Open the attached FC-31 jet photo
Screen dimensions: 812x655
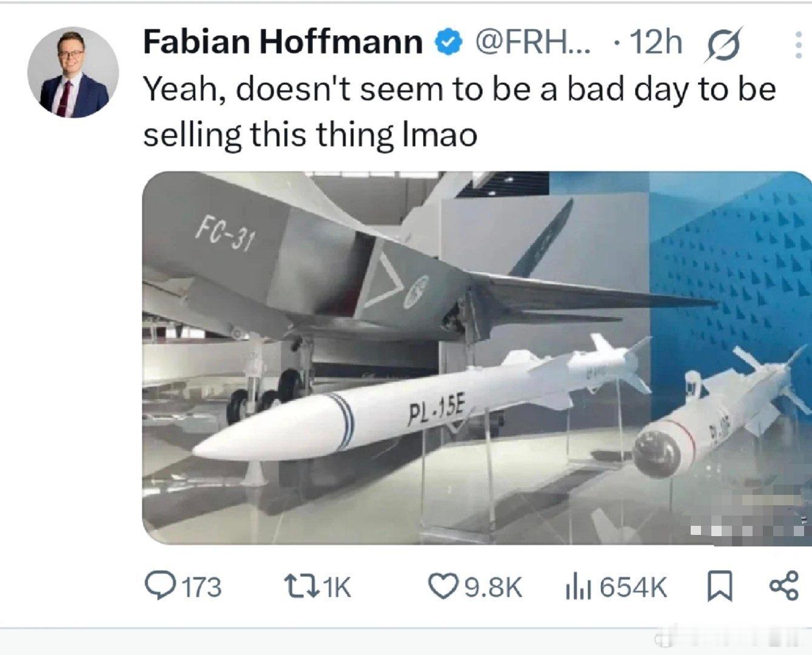[x=477, y=358]
